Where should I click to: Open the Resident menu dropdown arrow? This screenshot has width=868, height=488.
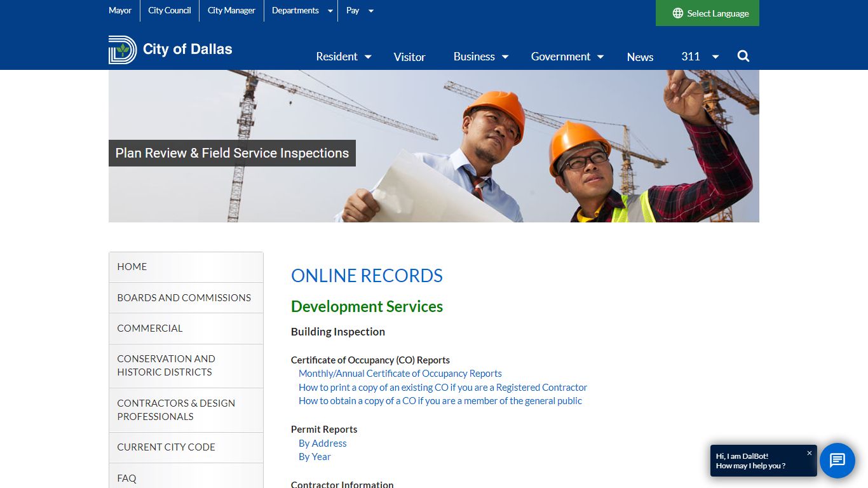click(x=368, y=57)
